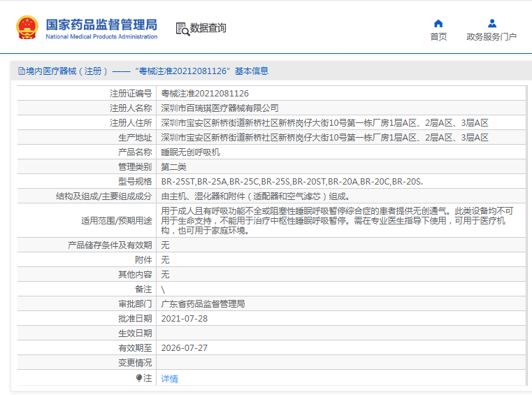Open the 政务服务门户 text link

491,37
